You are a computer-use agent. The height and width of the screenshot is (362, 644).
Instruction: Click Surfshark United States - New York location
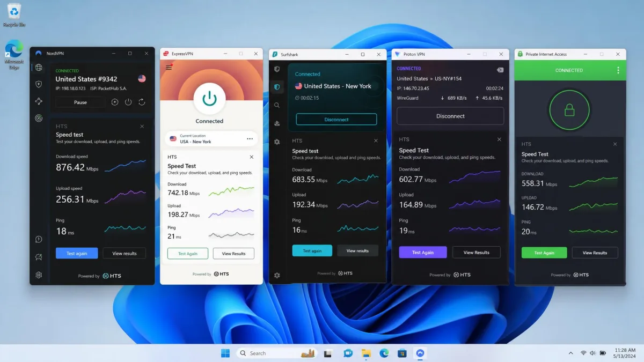[x=333, y=86]
